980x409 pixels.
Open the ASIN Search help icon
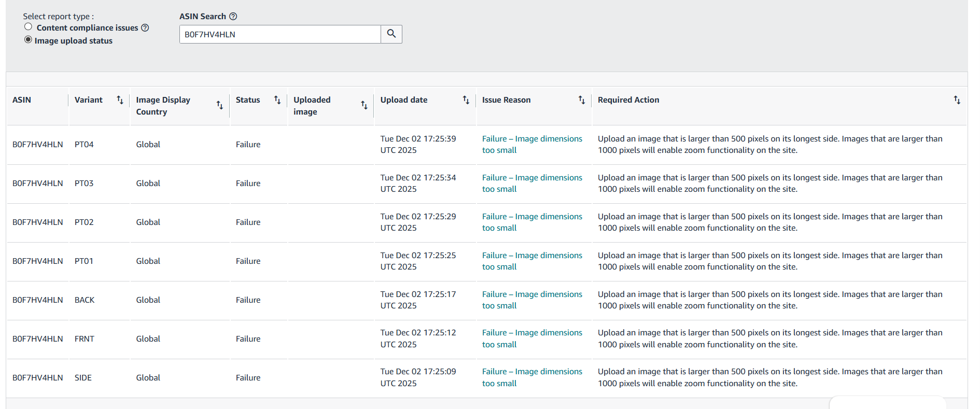pyautogui.click(x=233, y=17)
